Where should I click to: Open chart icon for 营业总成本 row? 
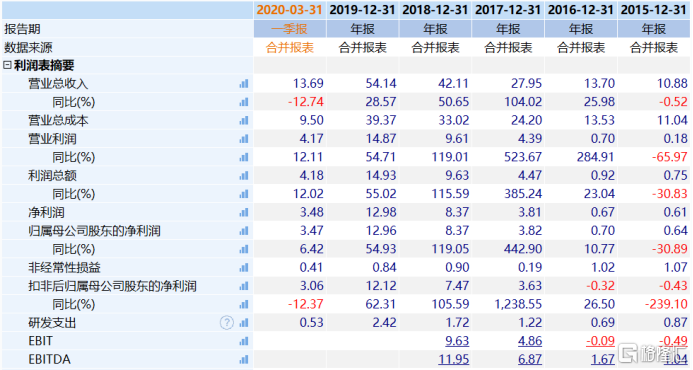click(244, 120)
